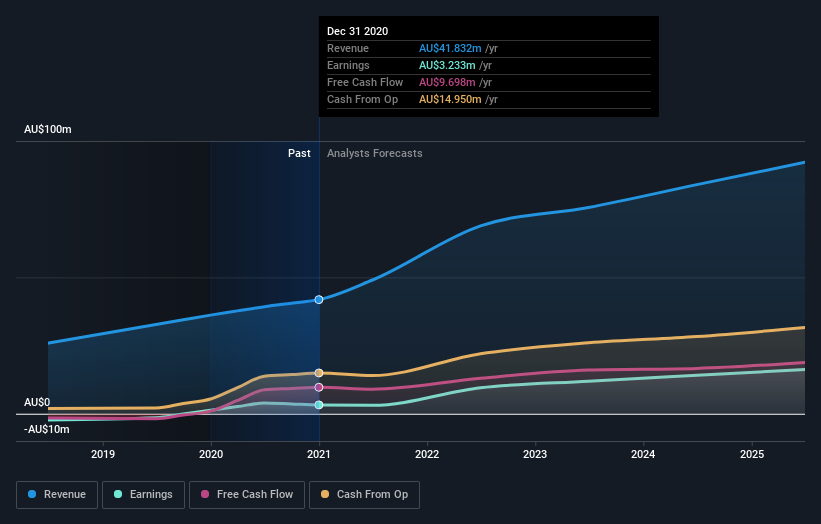This screenshot has height=524, width=821.
Task: Click the blue Revenue legend dot
Action: 32,494
